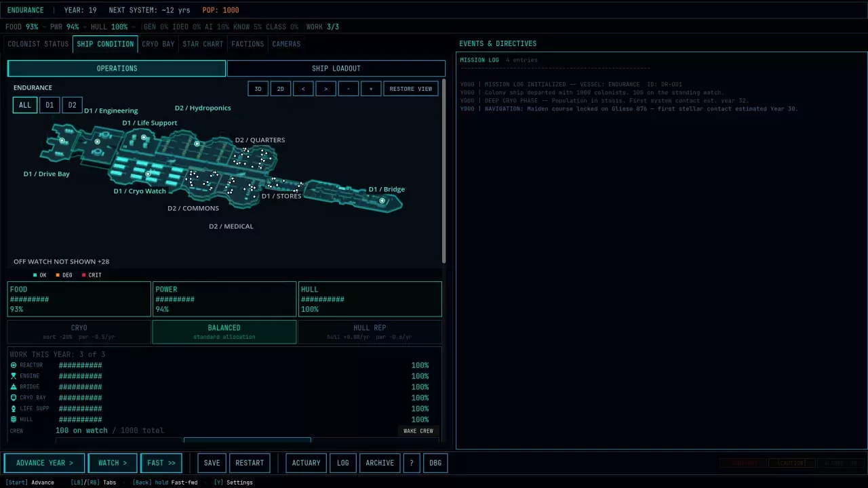868x488 pixels.
Task: Click the teal OK legend swatch
Action: pos(35,275)
